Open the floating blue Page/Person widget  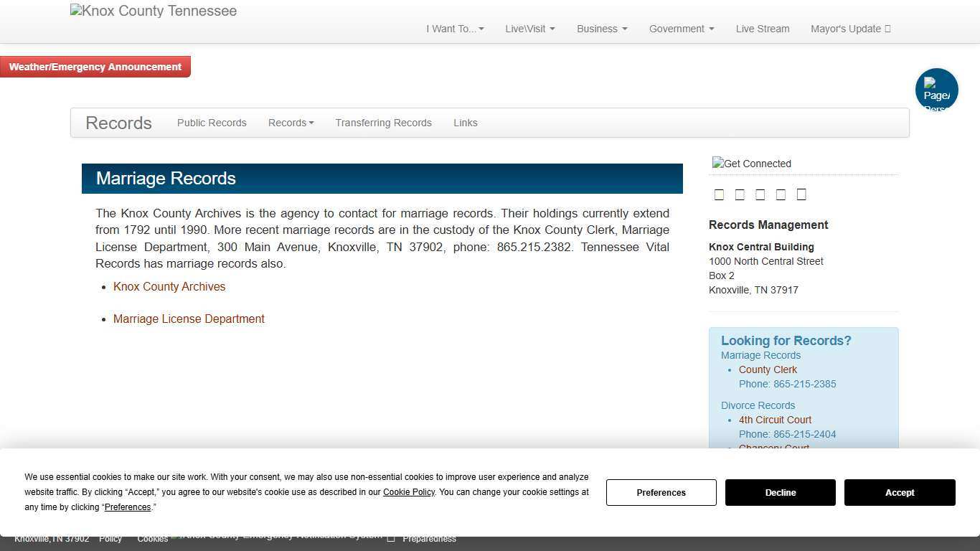pyautogui.click(x=937, y=90)
